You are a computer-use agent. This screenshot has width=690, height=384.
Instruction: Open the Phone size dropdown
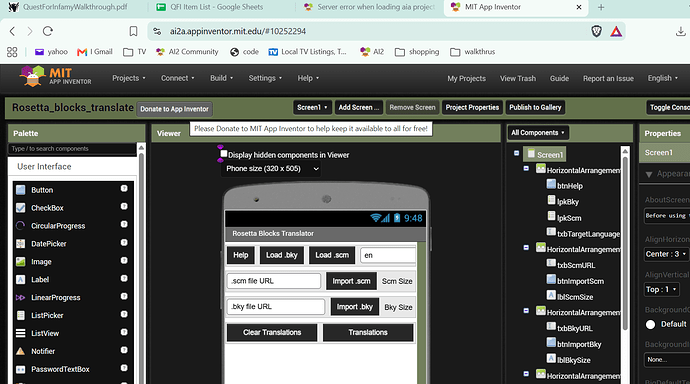271,169
